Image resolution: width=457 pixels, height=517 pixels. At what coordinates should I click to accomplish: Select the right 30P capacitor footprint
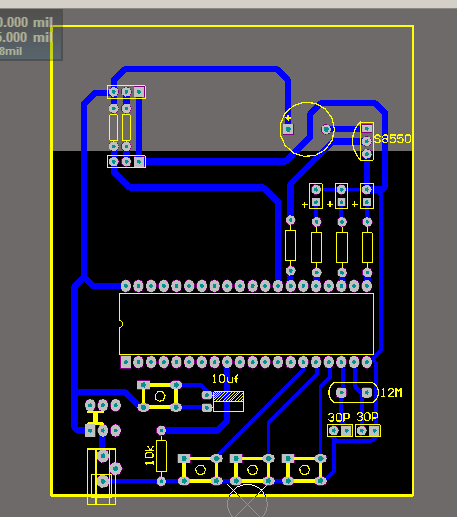[368, 431]
